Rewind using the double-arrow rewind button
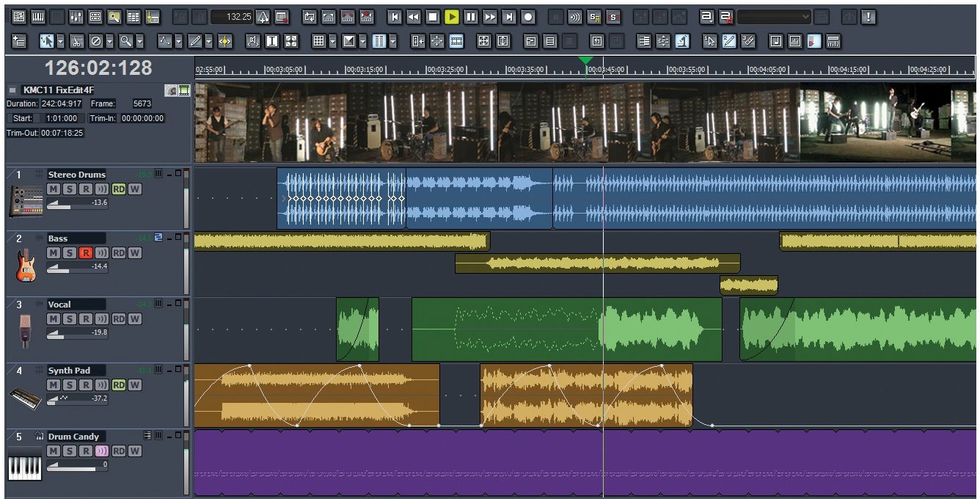The image size is (980, 499). pos(414,16)
